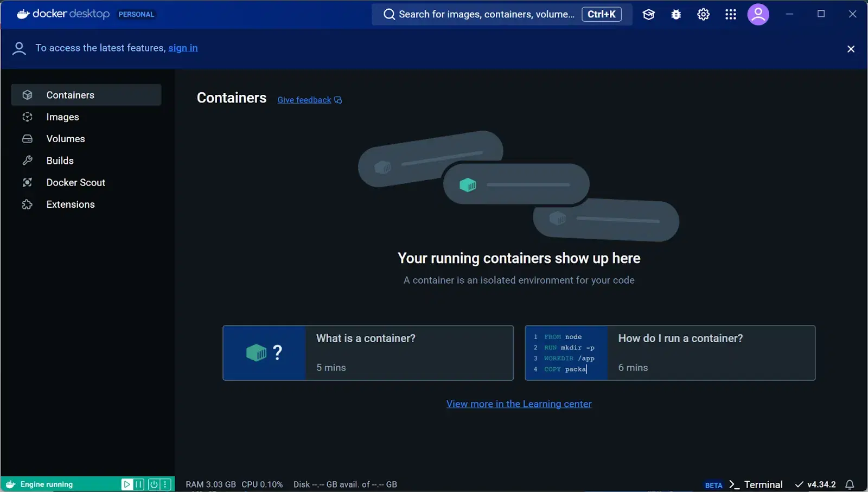Viewport: 868px width, 492px height.
Task: Click the Engine running status label
Action: (47, 484)
